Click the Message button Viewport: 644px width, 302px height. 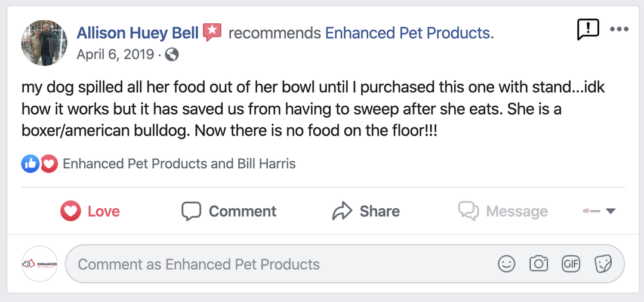tap(503, 211)
